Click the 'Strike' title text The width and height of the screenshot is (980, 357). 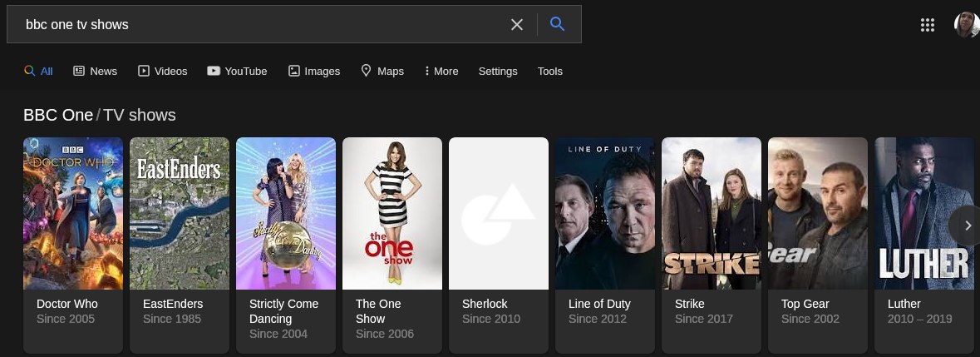click(x=689, y=304)
